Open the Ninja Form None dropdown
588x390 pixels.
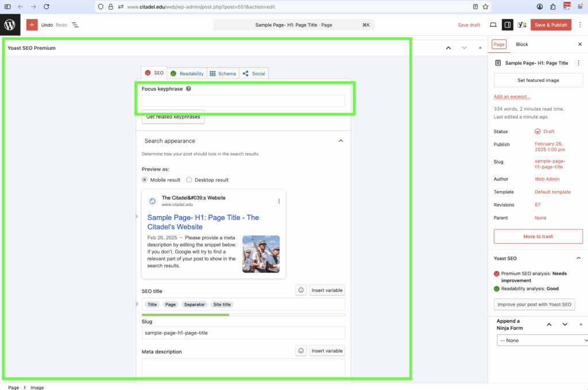[541, 340]
